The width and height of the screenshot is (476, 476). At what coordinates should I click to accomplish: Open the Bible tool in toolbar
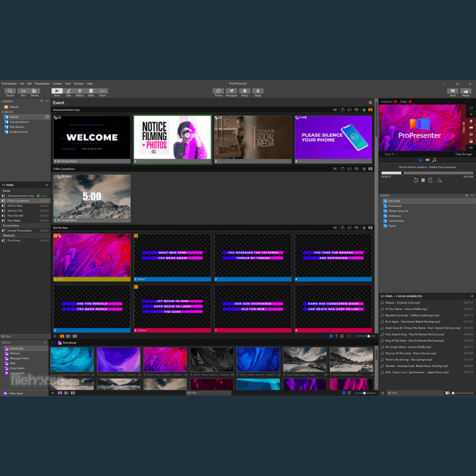[x=91, y=92]
